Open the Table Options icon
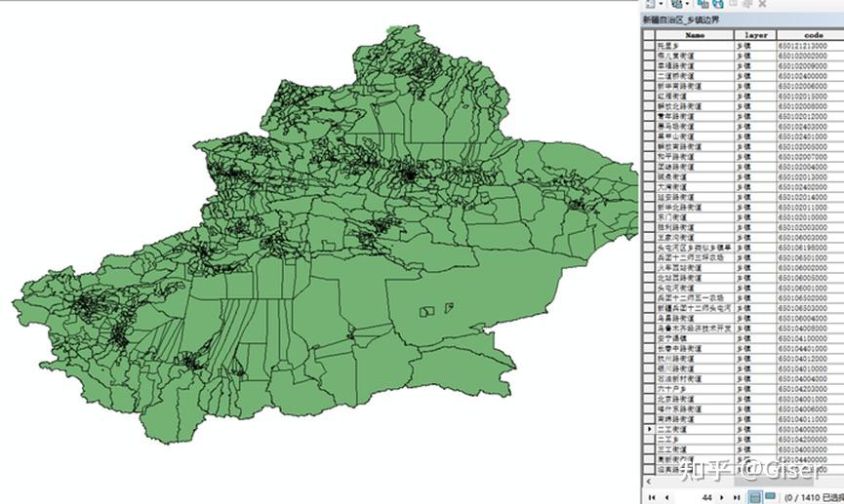This screenshot has height=504, width=844. pos(650,4)
